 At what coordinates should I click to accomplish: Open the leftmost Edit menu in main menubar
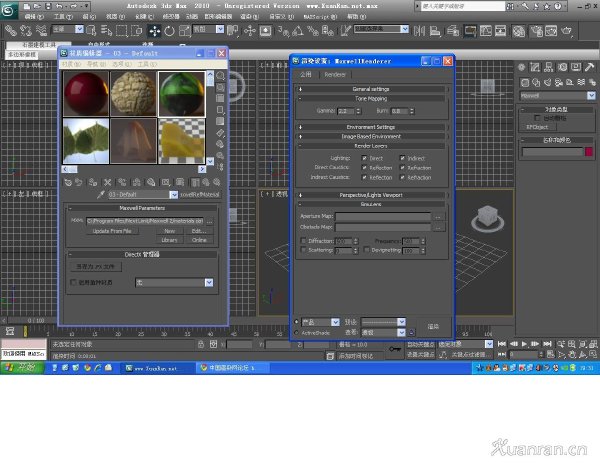click(34, 17)
